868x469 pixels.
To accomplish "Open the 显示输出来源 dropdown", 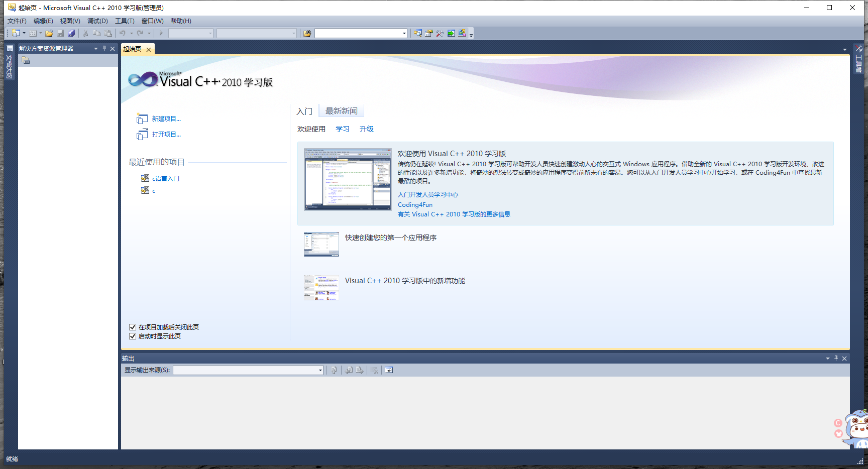I will coord(248,370).
